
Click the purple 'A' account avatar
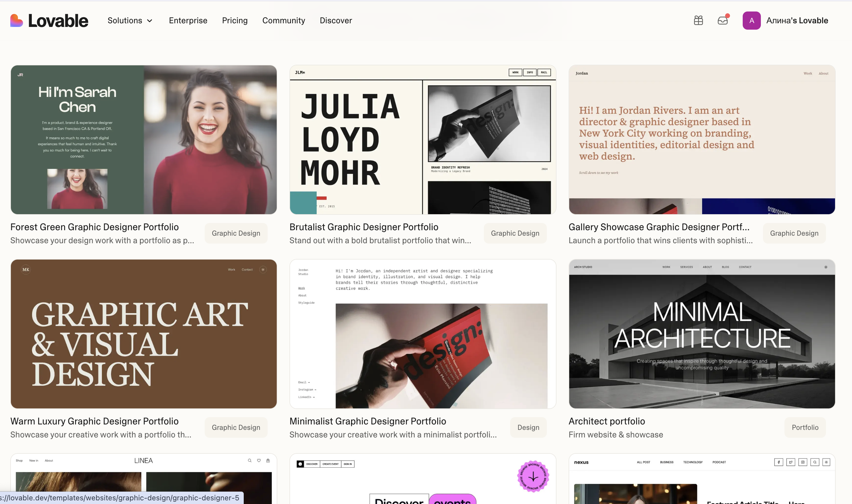pos(751,20)
